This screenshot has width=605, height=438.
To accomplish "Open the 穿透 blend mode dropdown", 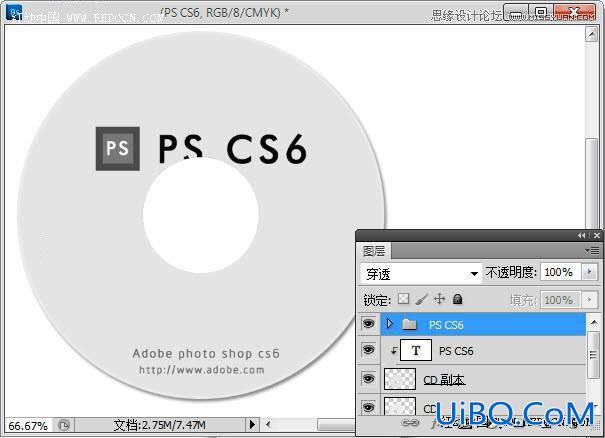I will click(x=421, y=274).
